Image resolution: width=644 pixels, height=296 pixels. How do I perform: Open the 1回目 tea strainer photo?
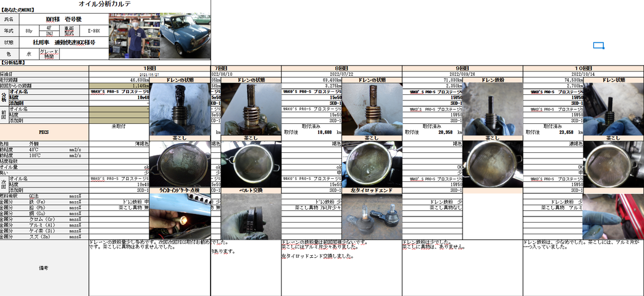pos(180,164)
